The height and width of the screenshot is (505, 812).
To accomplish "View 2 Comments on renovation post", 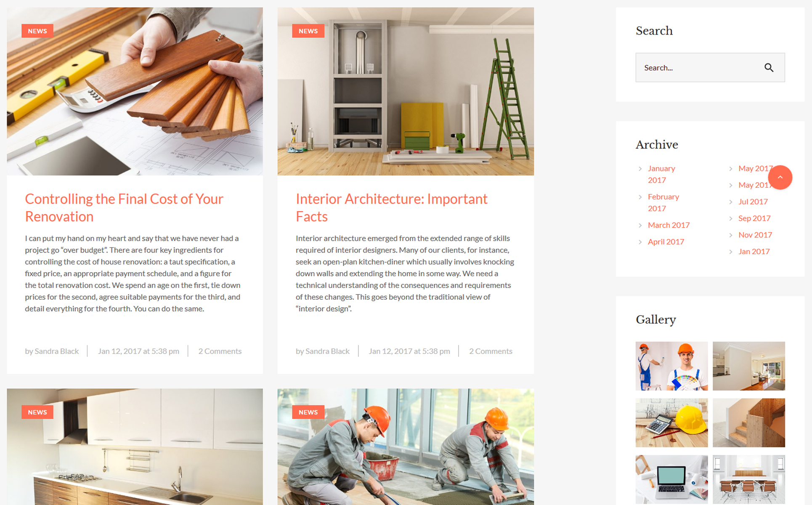I will click(x=220, y=351).
